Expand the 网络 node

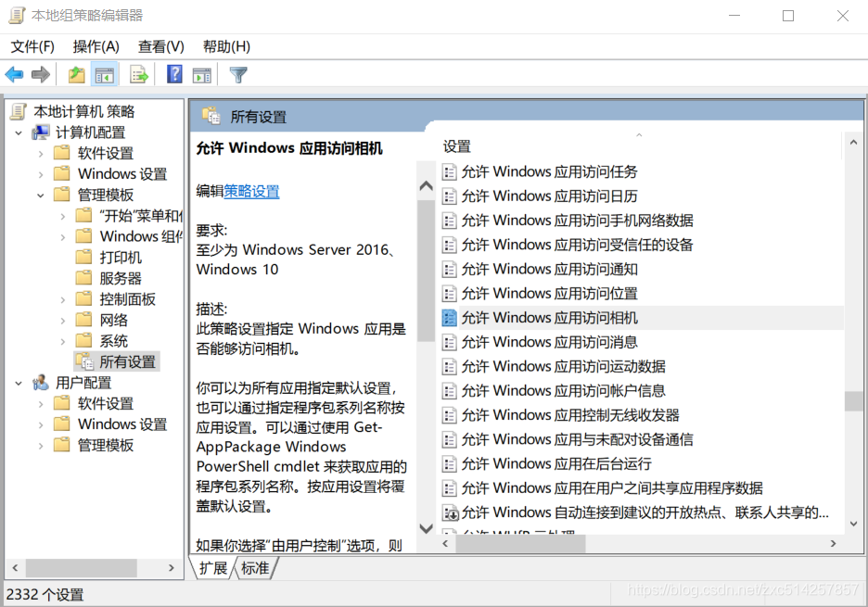pyautogui.click(x=62, y=321)
